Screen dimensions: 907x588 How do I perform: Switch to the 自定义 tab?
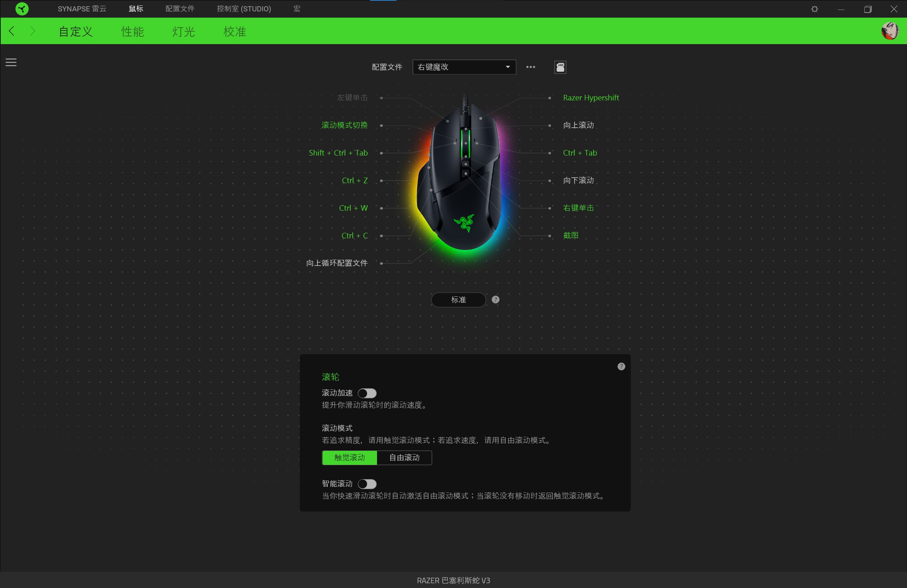pos(76,31)
